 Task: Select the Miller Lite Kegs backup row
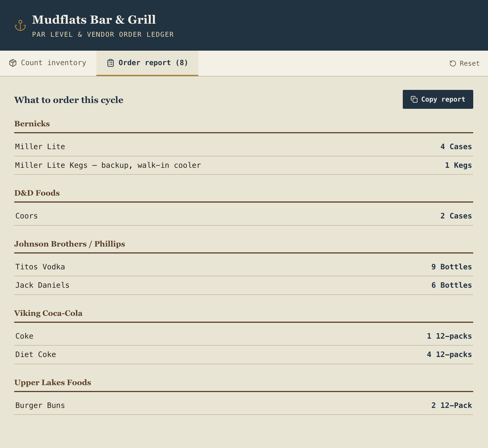tap(244, 165)
